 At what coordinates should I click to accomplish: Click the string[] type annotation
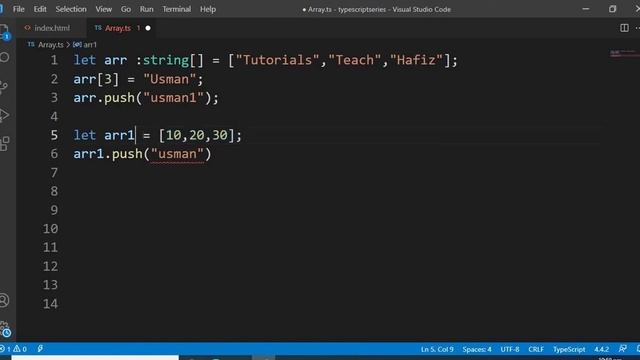click(x=173, y=60)
